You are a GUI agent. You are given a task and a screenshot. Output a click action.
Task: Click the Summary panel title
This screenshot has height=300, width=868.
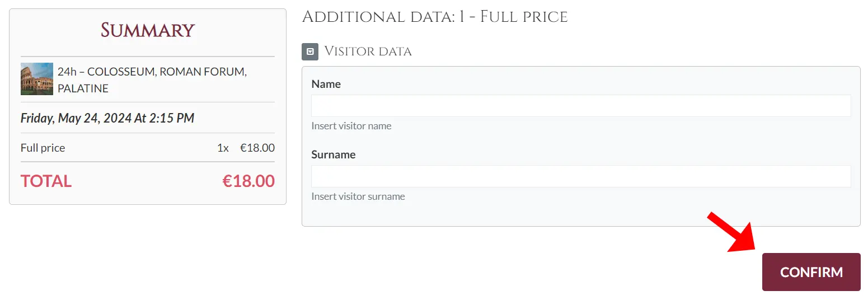click(148, 30)
